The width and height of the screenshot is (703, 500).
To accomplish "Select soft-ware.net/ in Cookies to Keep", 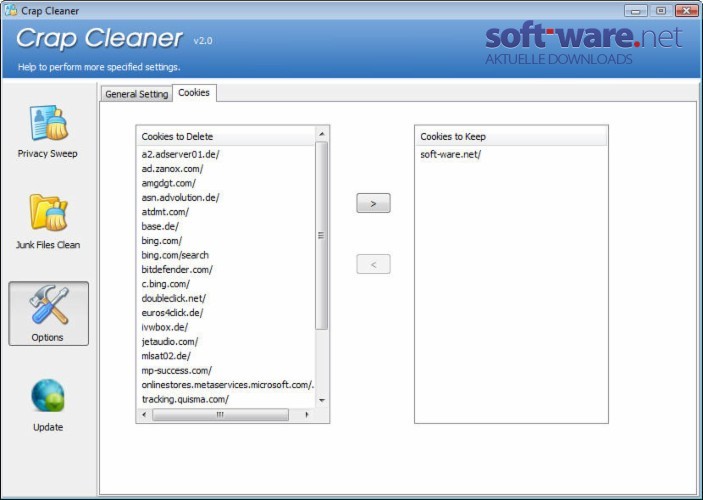I will (x=451, y=154).
